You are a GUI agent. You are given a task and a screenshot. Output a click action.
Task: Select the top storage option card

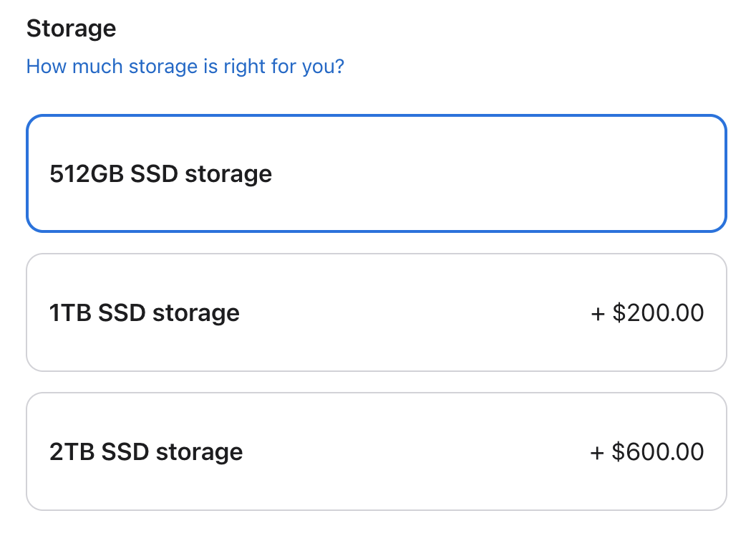point(377,173)
